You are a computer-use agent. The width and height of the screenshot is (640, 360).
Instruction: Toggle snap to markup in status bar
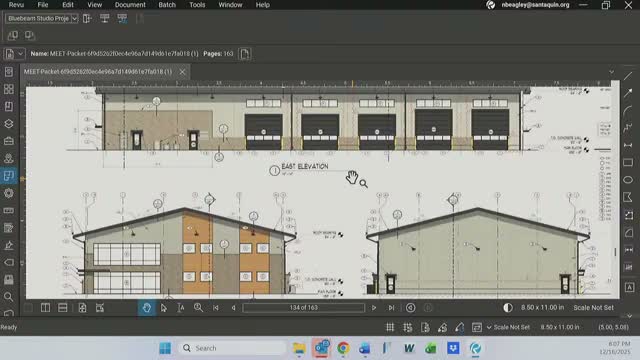(x=442, y=327)
